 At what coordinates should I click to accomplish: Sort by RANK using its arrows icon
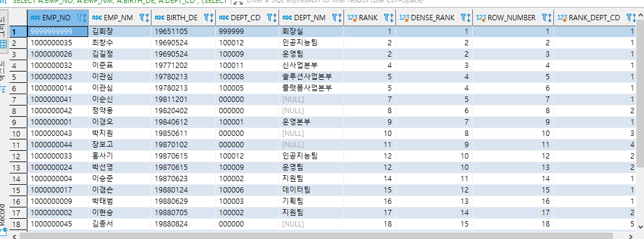[392, 18]
